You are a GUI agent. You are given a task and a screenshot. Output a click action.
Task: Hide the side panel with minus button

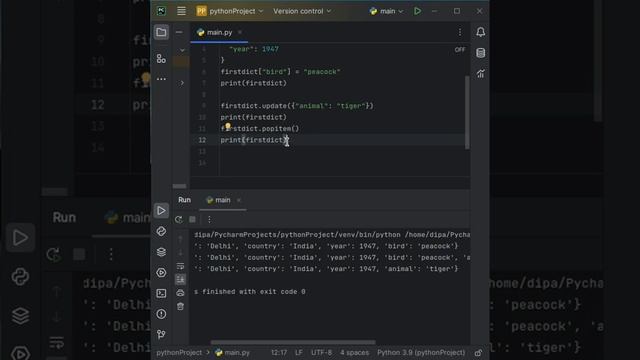179,32
